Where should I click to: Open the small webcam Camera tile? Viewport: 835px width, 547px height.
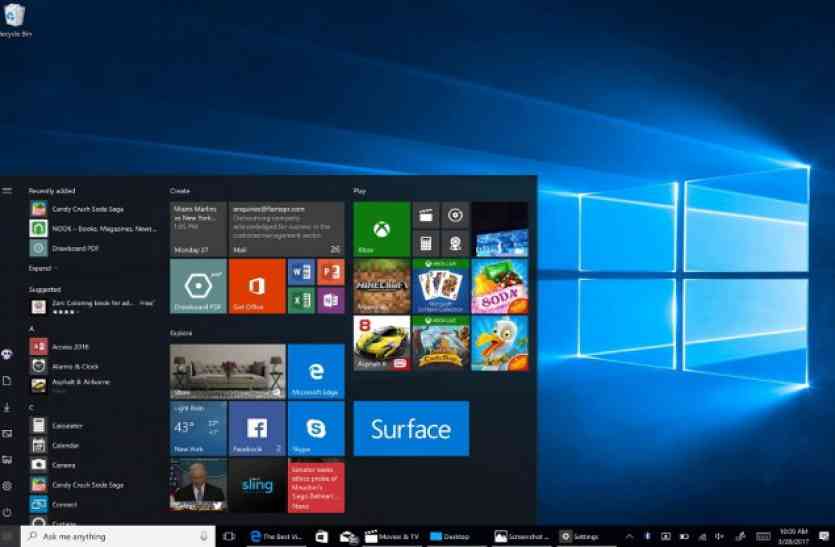point(455,243)
